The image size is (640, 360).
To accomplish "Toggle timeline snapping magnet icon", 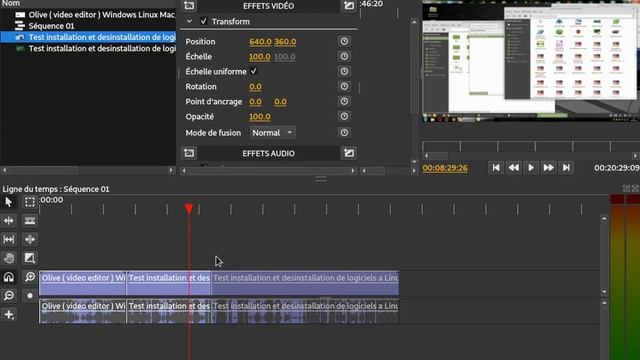I will pyautogui.click(x=9, y=277).
